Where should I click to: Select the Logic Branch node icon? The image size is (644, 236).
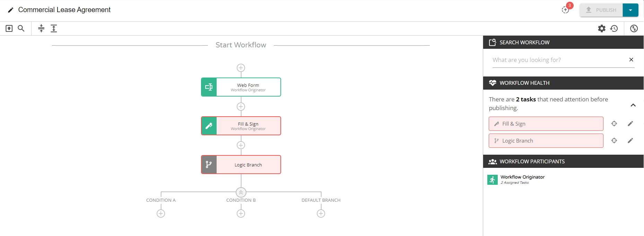208,164
